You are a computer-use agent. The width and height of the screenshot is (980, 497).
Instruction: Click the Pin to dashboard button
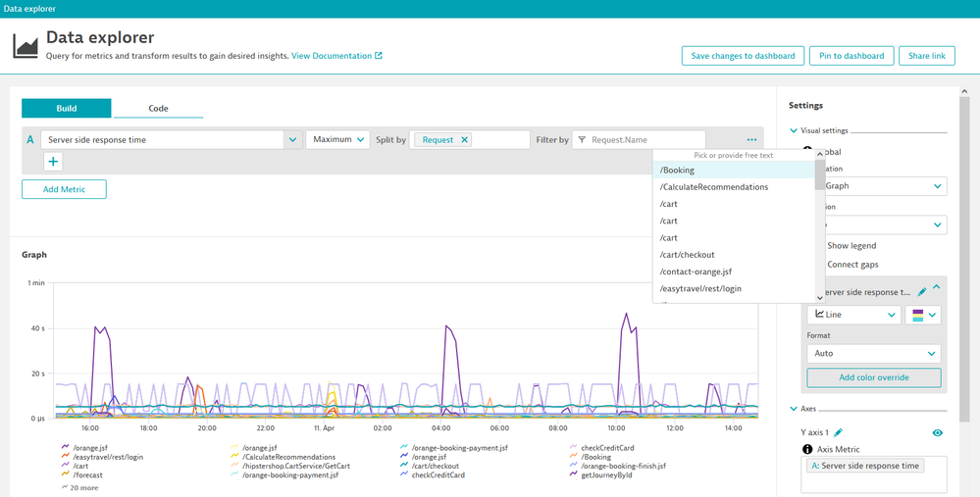click(851, 56)
